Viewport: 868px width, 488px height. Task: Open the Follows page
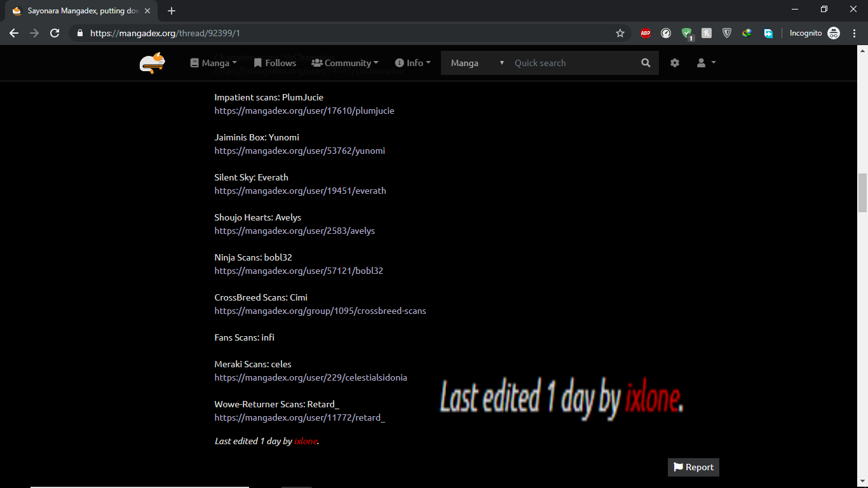pos(275,63)
